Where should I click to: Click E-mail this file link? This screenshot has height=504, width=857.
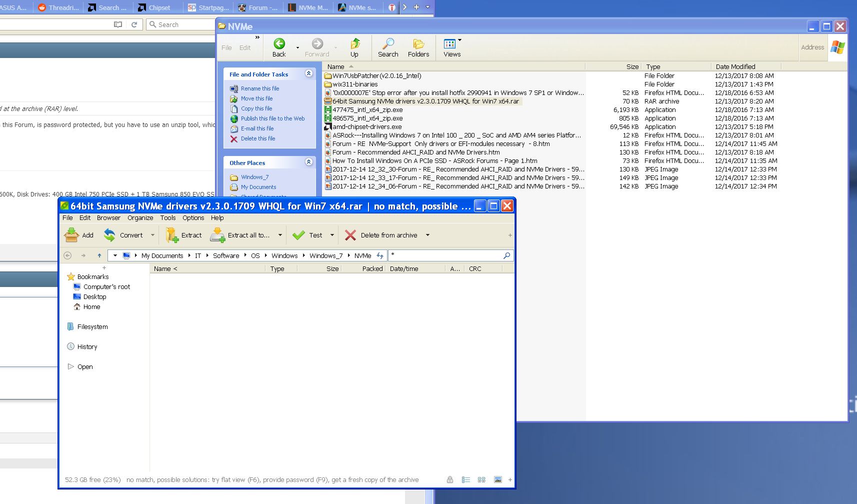[x=257, y=128]
